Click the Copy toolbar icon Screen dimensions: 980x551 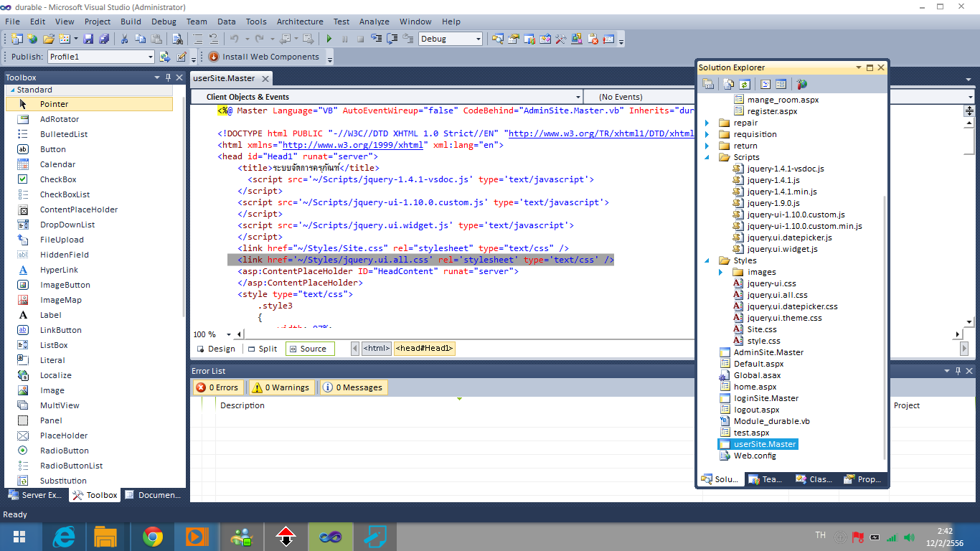point(140,39)
